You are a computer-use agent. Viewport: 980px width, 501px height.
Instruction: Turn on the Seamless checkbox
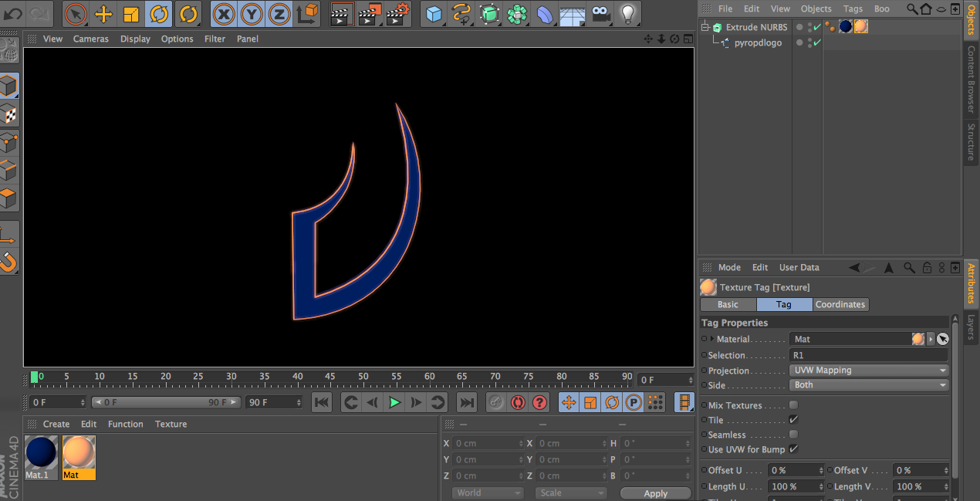793,435
